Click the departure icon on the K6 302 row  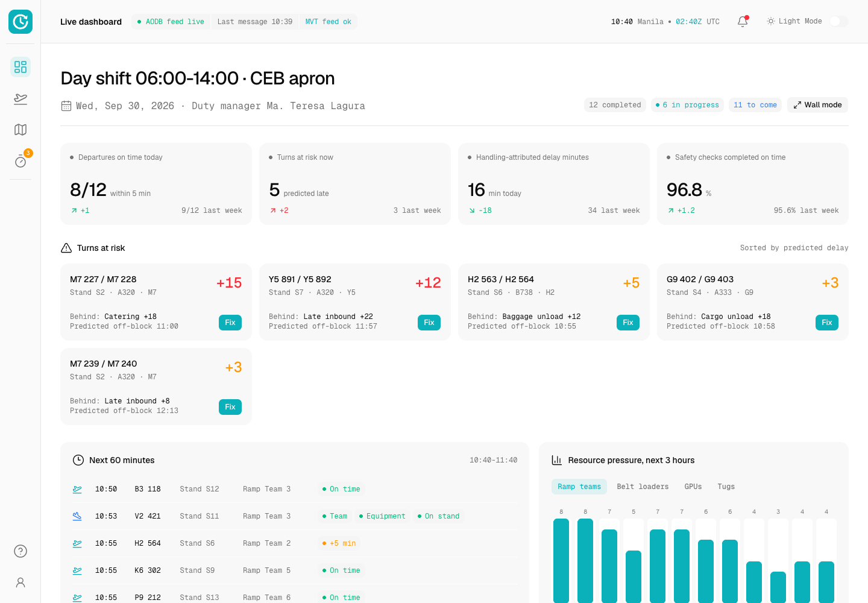pyautogui.click(x=77, y=570)
